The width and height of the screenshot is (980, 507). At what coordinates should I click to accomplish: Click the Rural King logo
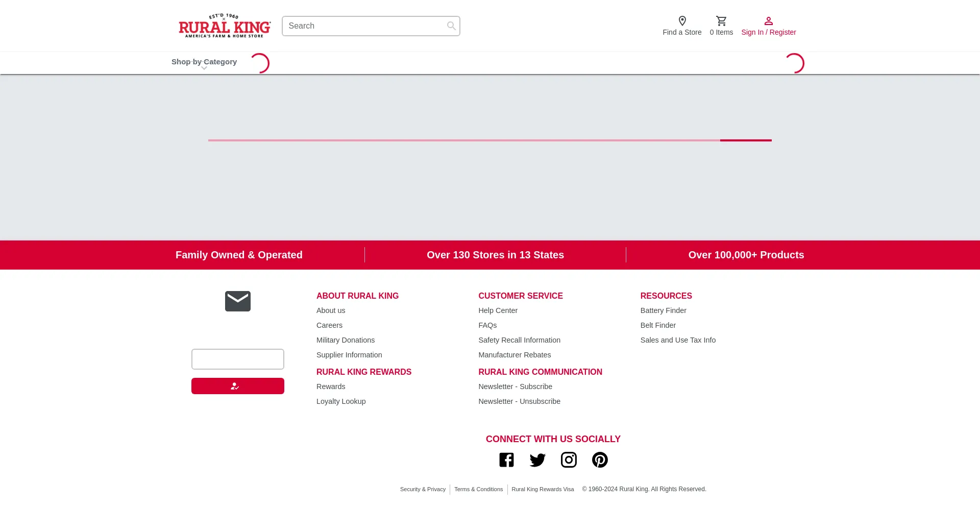tap(225, 26)
